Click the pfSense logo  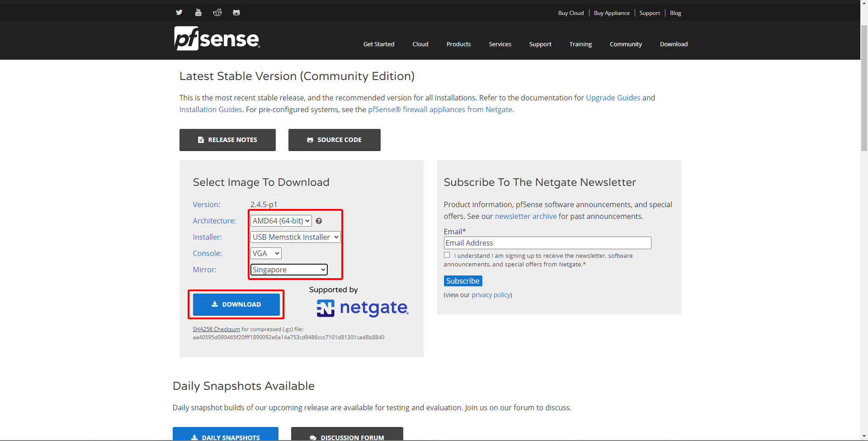point(217,38)
